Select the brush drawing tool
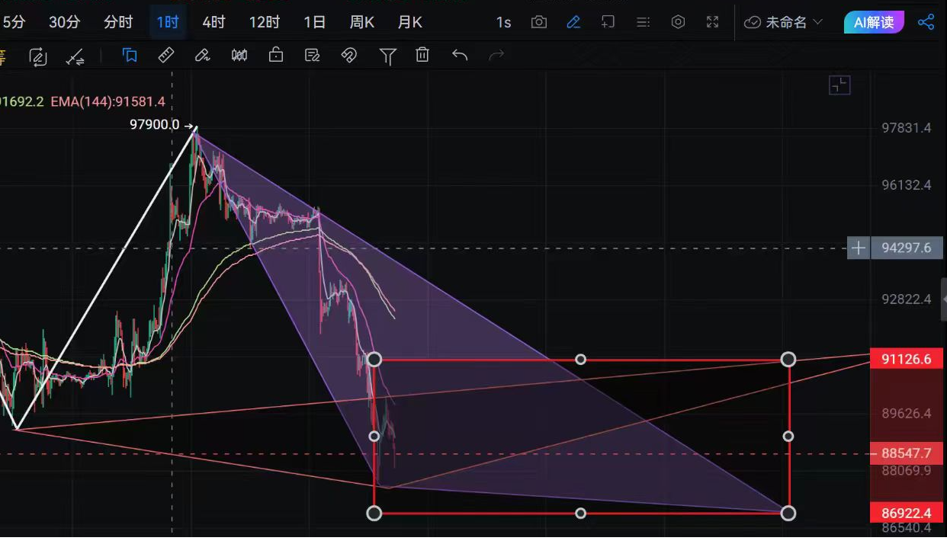 (x=203, y=55)
